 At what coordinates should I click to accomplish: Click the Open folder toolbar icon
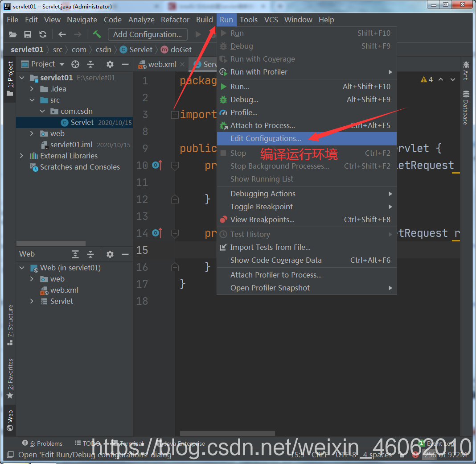tap(13, 34)
